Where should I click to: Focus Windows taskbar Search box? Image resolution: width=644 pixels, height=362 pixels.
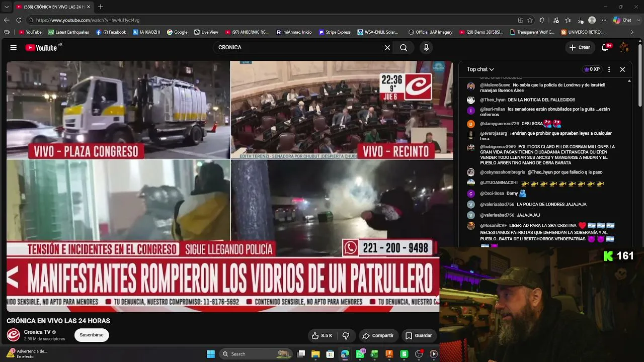coord(256,354)
